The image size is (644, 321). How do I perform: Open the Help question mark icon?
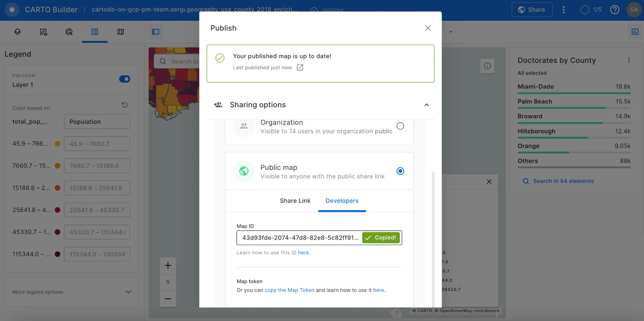(614, 10)
